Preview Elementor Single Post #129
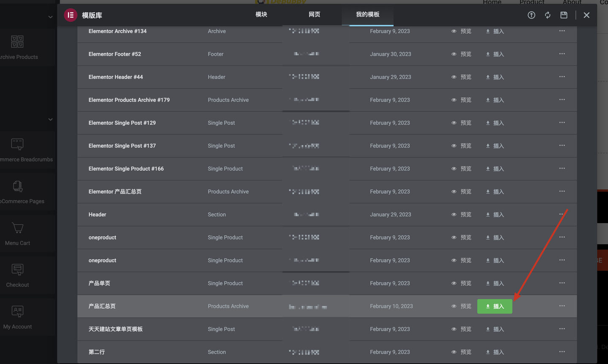Screen dimensions: 608x364 point(461,123)
